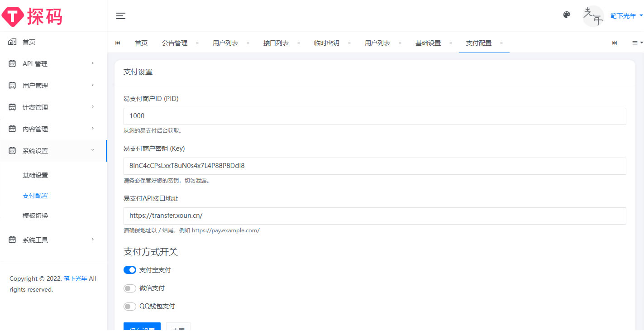
Task: Disable the 支付宝支付 toggle
Action: point(130,270)
